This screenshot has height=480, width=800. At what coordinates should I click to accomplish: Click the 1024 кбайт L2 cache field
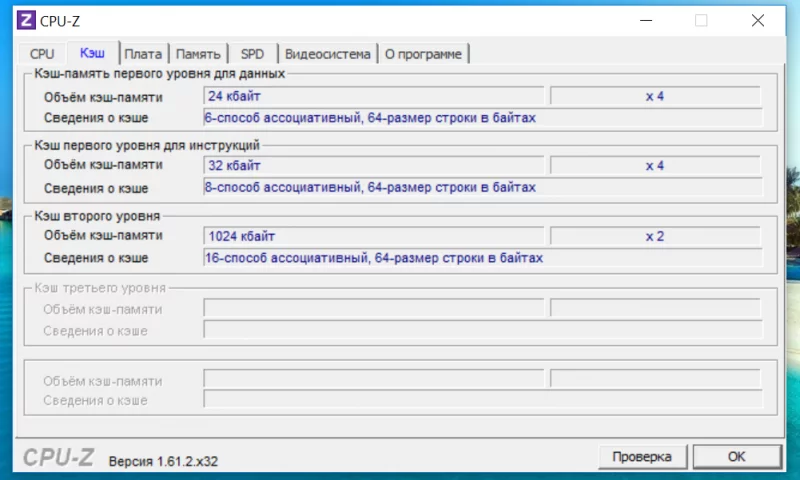[374, 236]
